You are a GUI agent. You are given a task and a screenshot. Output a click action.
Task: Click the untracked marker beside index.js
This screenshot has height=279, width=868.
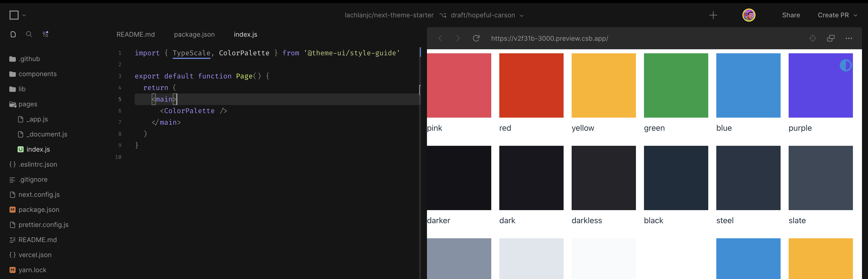(x=21, y=149)
